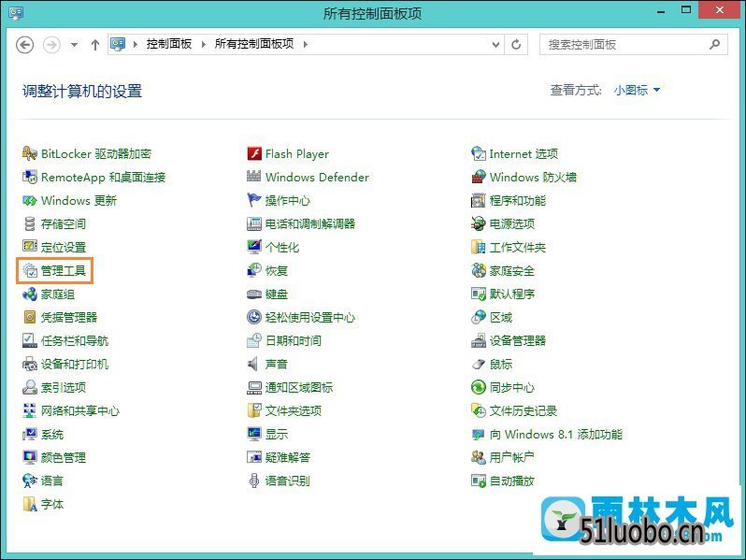The width and height of the screenshot is (746, 560).
Task: Open the 字体 fonts link
Action: 52,504
